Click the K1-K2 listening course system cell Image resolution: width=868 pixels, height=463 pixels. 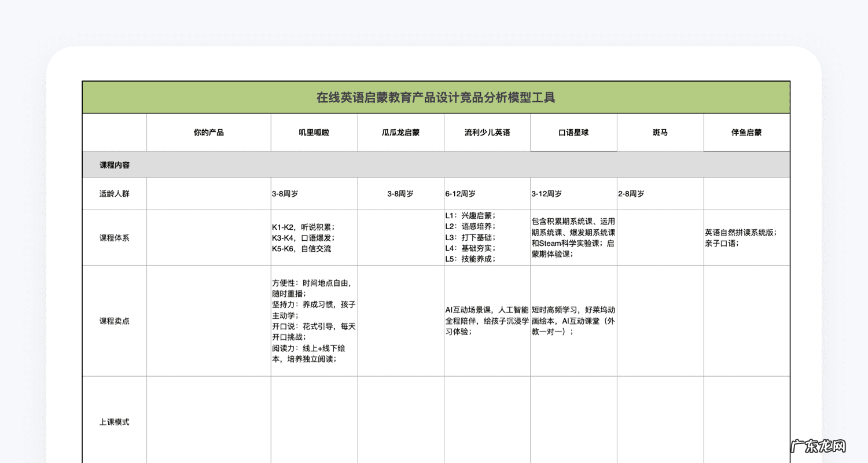point(313,237)
